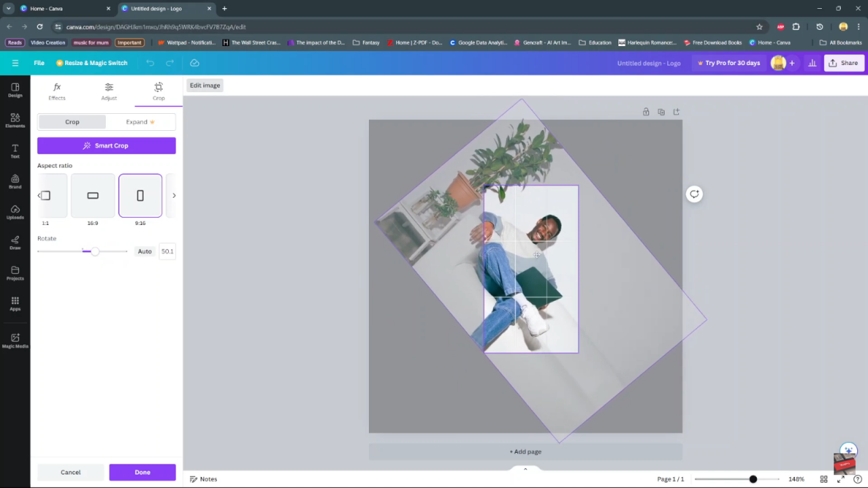Click the 148% zoom percentage
This screenshot has width=868, height=488.
click(796, 479)
